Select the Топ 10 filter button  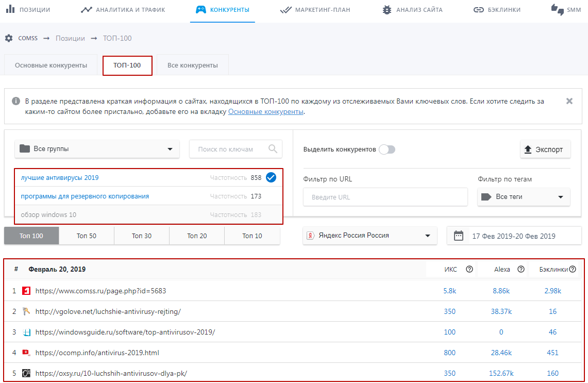click(252, 236)
